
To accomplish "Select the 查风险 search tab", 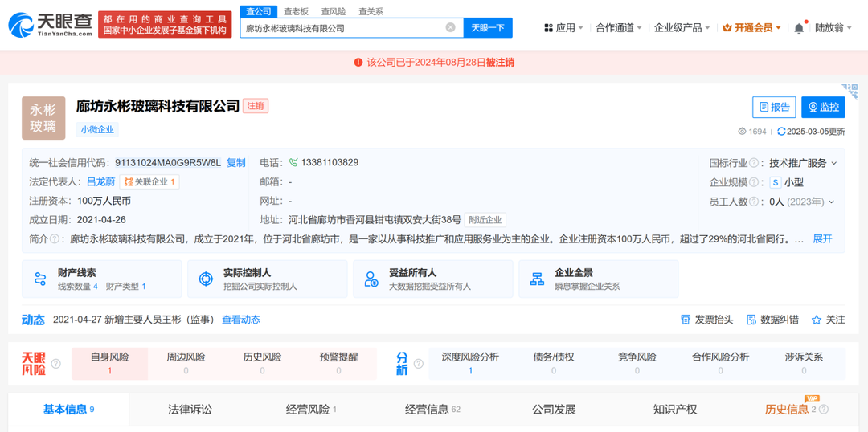I will (x=334, y=11).
